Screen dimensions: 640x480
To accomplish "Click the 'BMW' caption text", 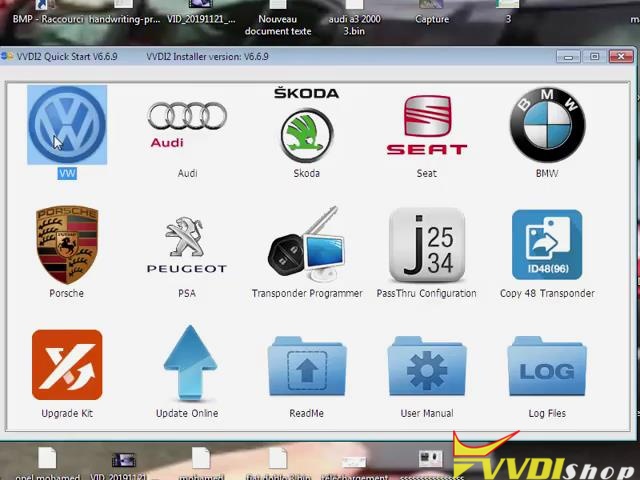I will (x=547, y=173).
